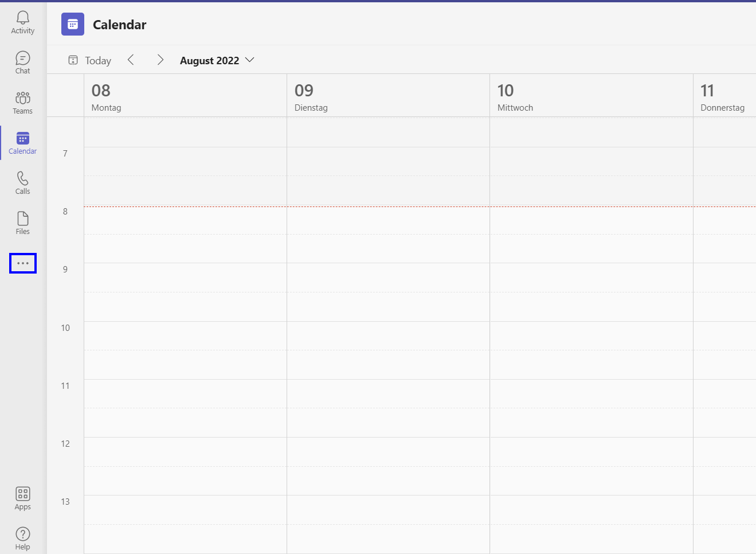Image resolution: width=756 pixels, height=554 pixels.
Task: Open the Apps store
Action: [23, 498]
